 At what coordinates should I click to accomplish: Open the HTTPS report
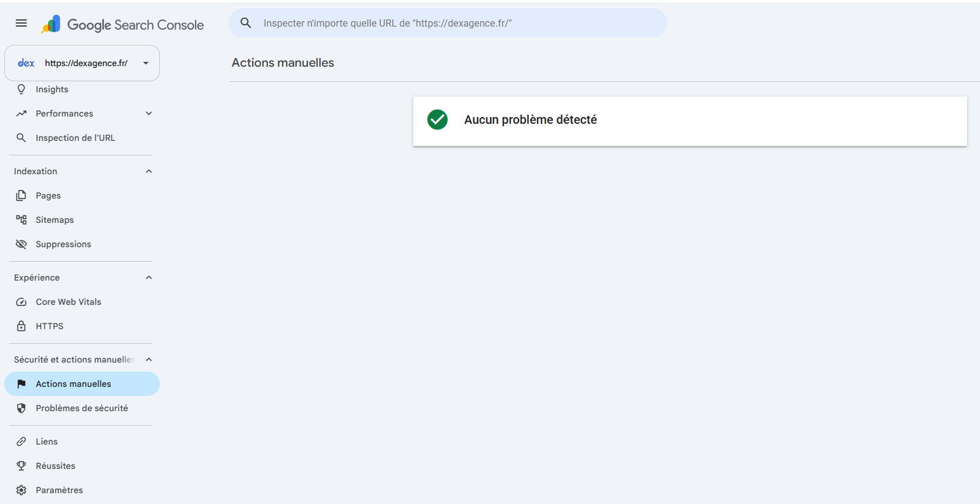[82, 326]
